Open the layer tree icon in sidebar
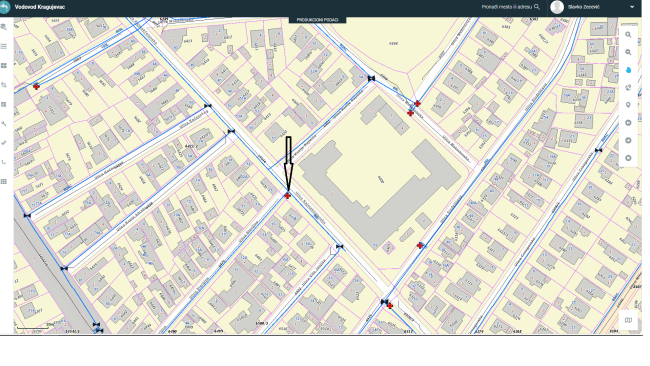Screen dimensions: 650x366 4,85
